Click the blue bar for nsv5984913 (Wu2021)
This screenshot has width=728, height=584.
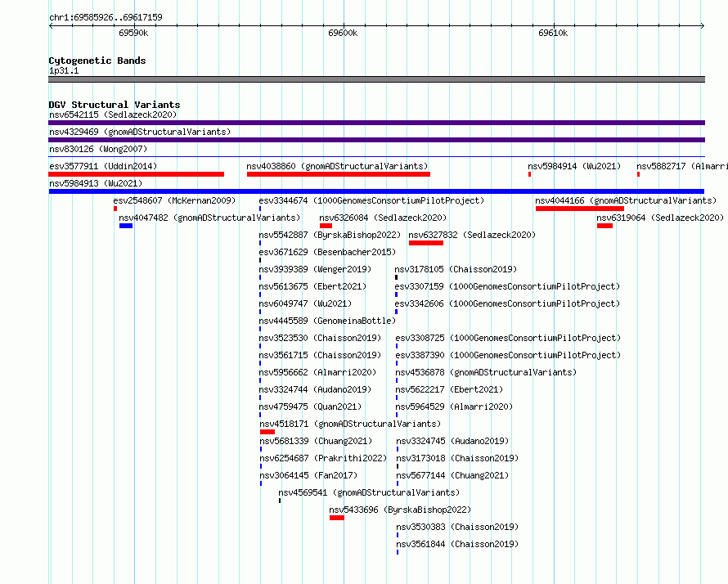(x=376, y=191)
